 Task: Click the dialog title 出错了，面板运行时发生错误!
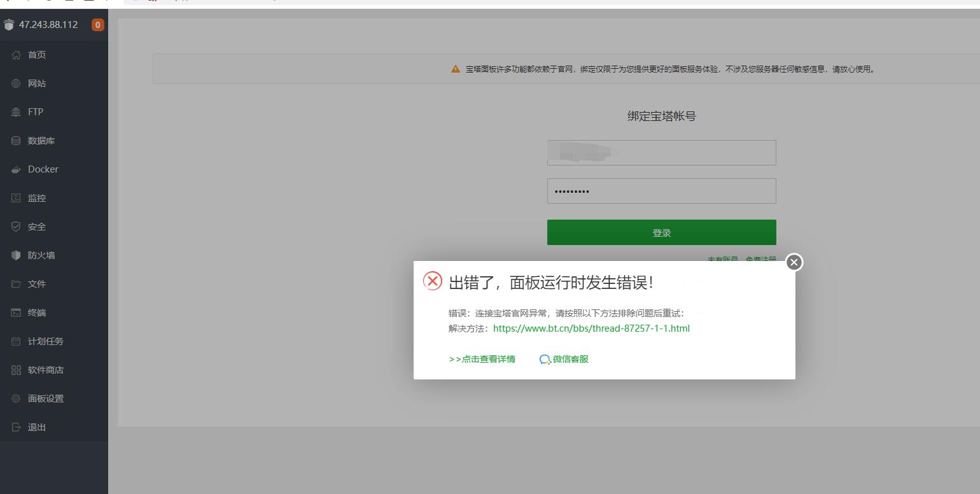(x=551, y=283)
